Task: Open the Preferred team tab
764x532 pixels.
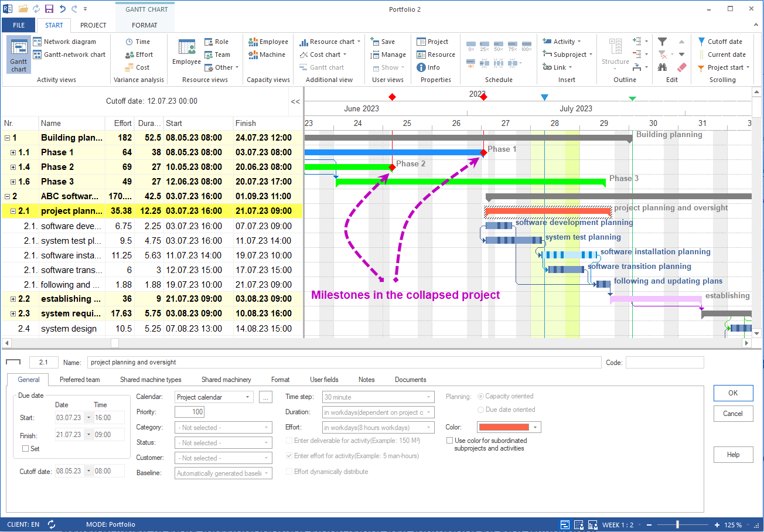Action: pyautogui.click(x=80, y=380)
